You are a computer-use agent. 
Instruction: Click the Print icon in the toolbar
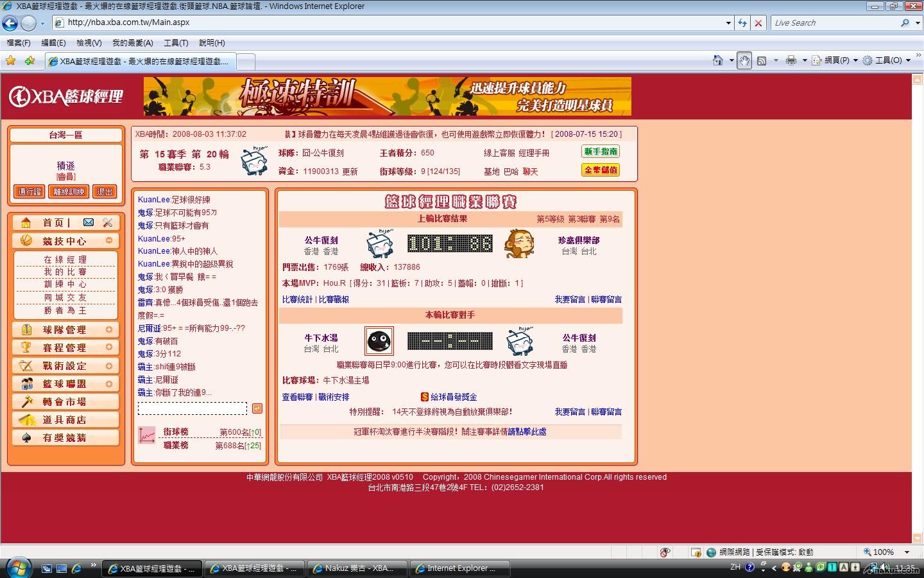pos(791,60)
